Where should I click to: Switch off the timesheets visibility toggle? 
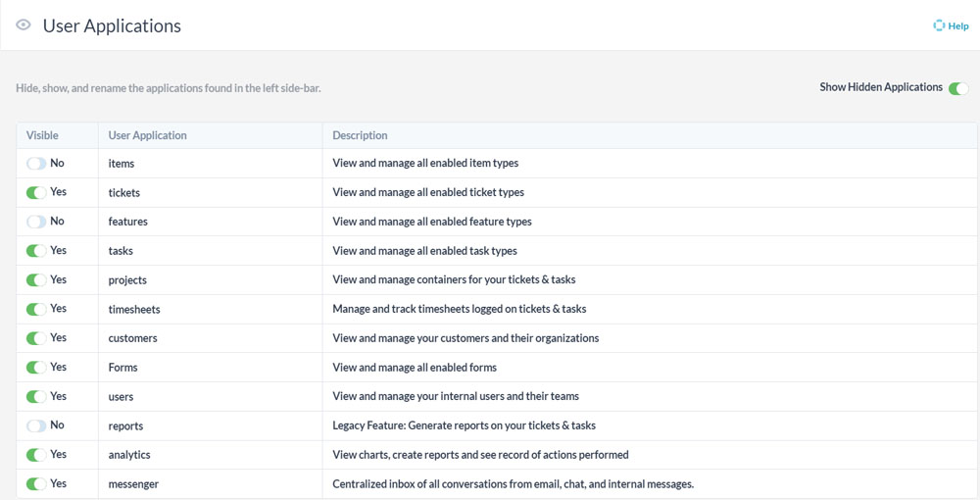tap(36, 309)
